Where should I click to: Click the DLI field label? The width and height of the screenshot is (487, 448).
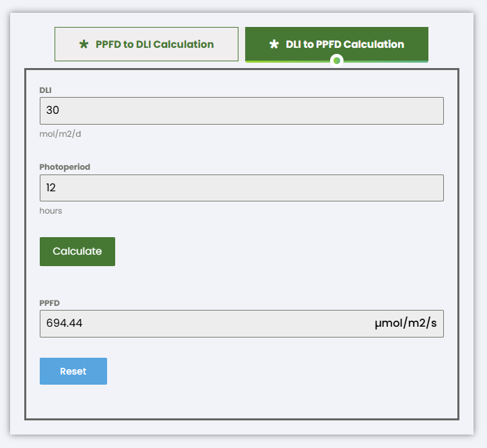click(45, 90)
